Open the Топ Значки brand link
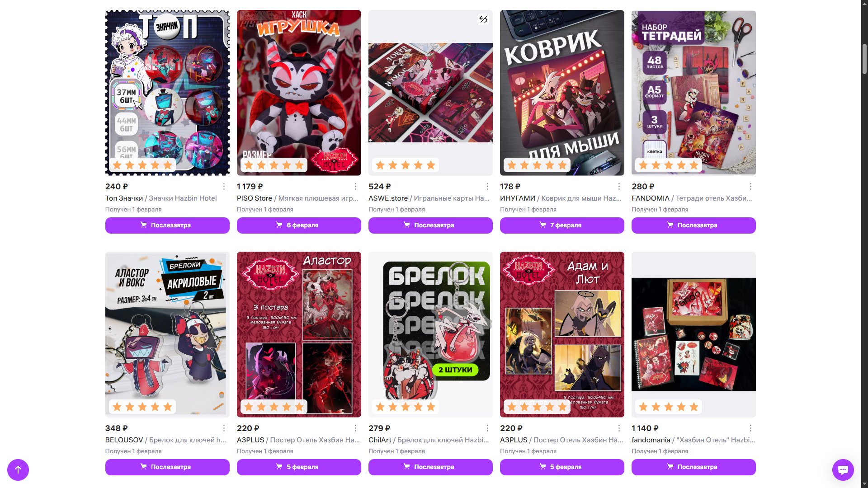 coord(124,198)
